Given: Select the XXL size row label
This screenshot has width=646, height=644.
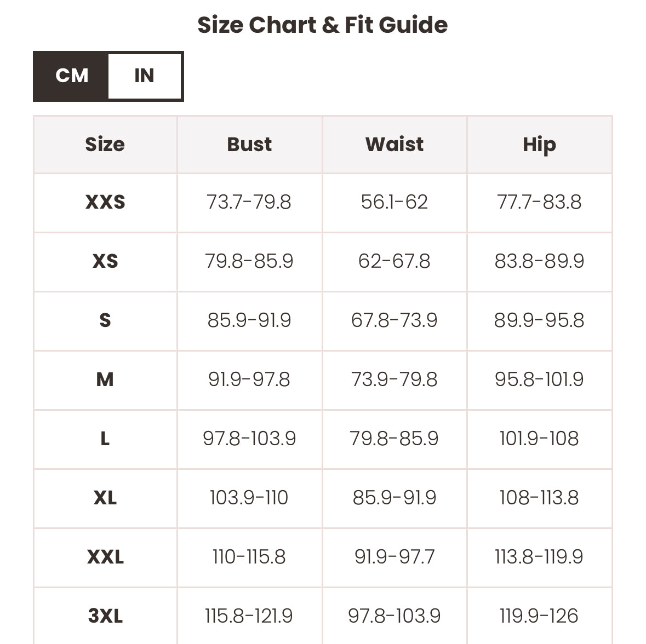Looking at the screenshot, I should tap(105, 557).
